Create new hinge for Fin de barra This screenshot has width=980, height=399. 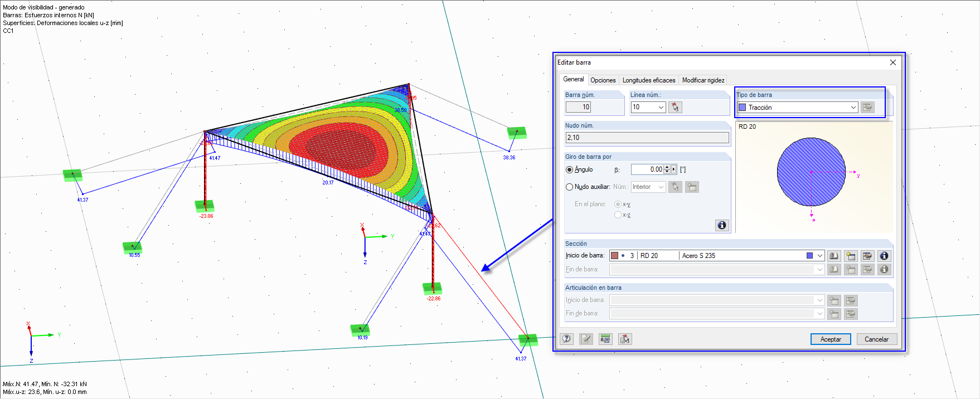point(834,314)
